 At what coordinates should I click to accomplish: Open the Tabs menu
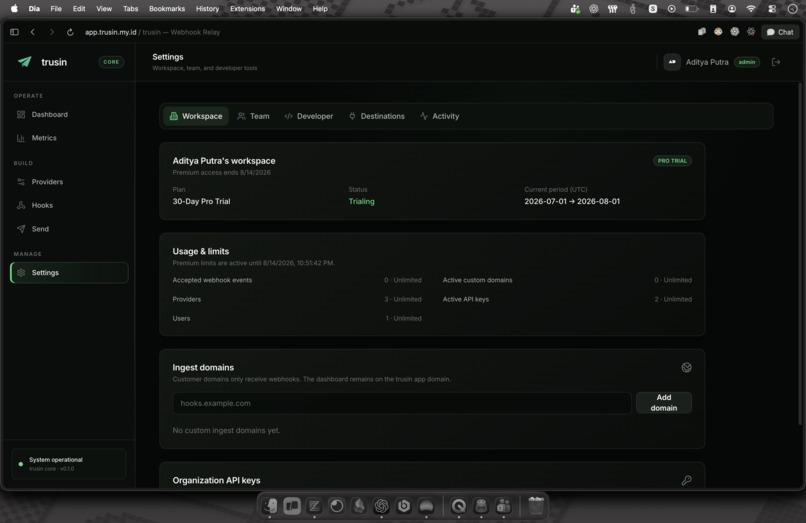tap(131, 9)
